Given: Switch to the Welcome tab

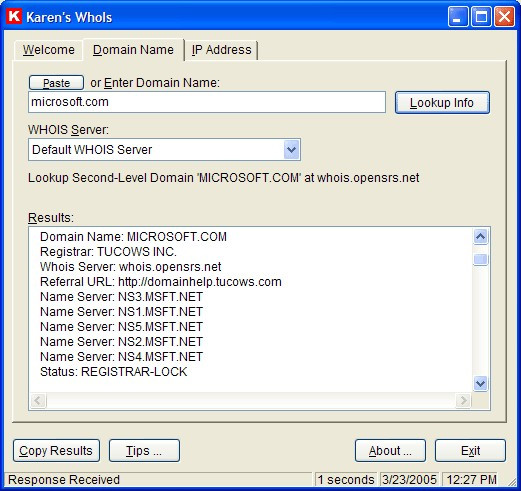Looking at the screenshot, I should click(x=49, y=50).
